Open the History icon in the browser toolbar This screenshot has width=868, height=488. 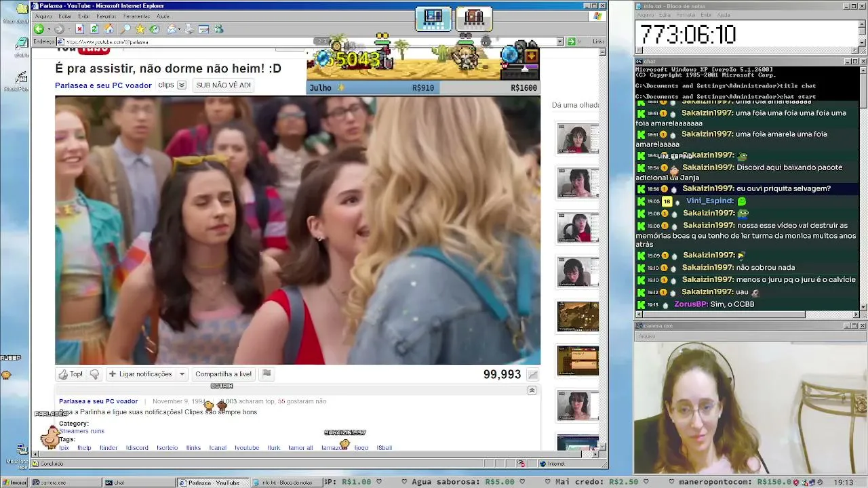(x=155, y=29)
